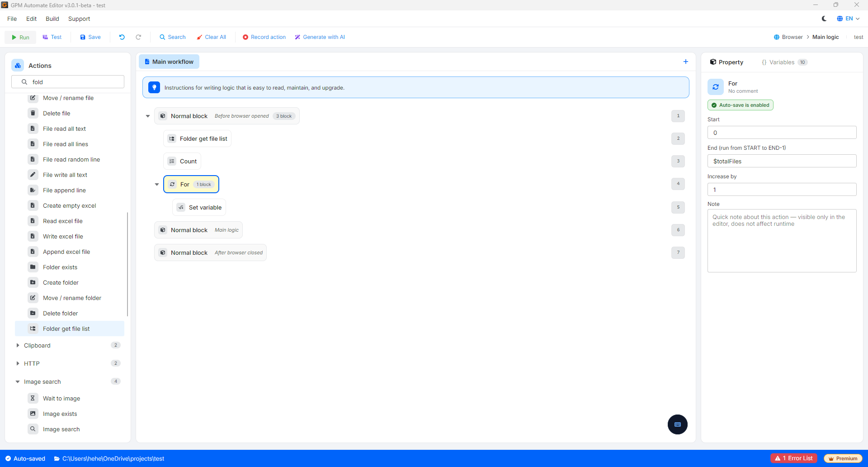Click the actions list scrollbar

click(127, 264)
